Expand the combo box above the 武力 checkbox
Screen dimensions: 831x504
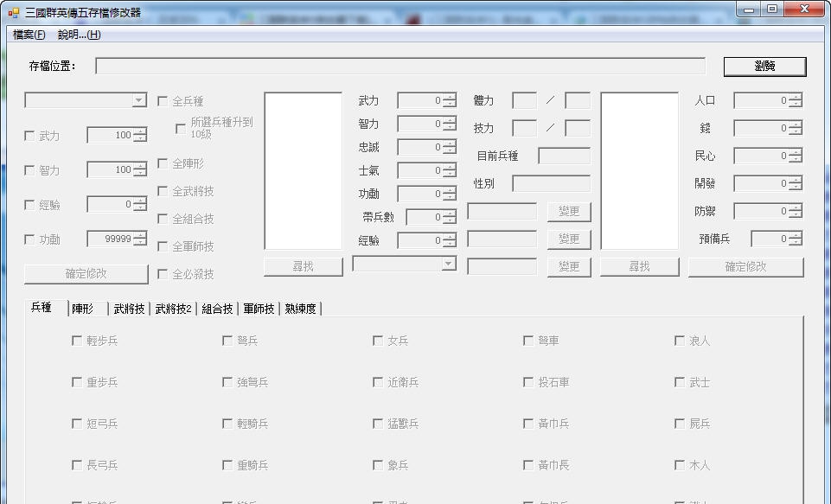pyautogui.click(x=139, y=100)
